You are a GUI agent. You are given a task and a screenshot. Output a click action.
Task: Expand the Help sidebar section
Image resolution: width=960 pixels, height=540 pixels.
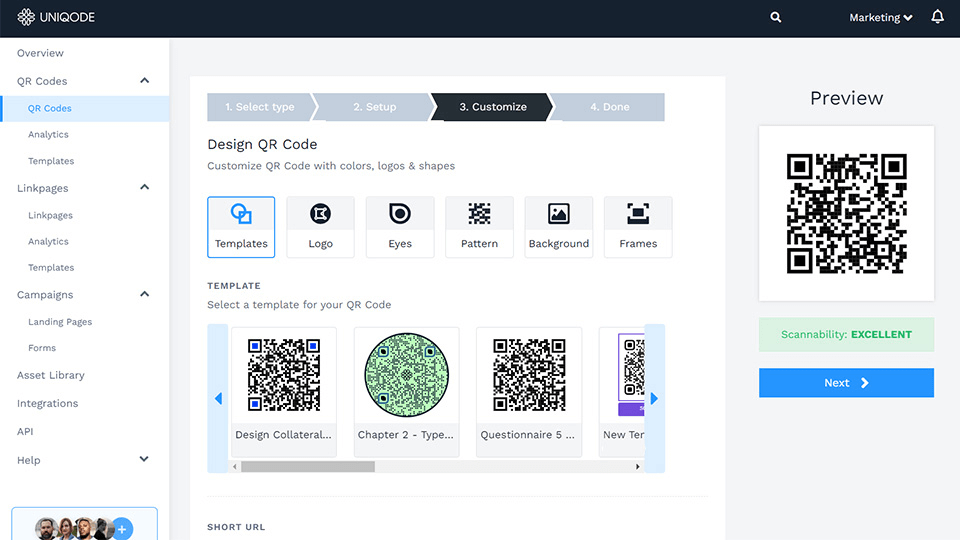pyautogui.click(x=144, y=459)
